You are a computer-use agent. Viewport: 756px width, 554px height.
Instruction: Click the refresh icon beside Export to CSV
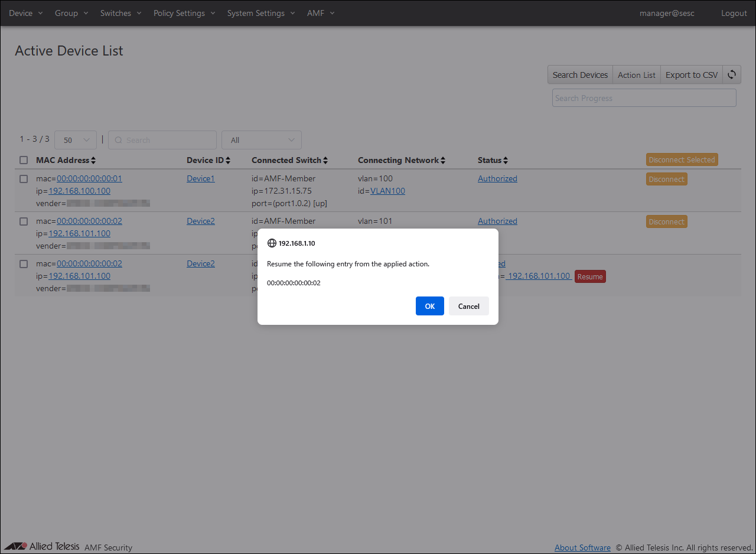[x=732, y=74]
